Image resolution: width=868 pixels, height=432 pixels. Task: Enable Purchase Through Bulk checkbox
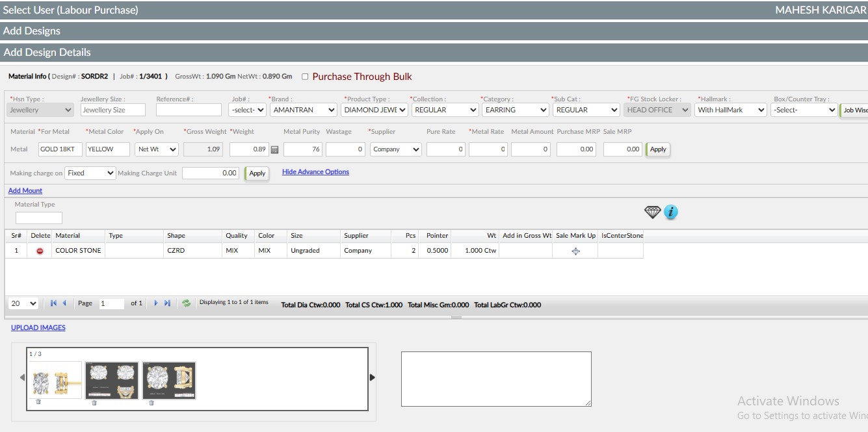305,77
